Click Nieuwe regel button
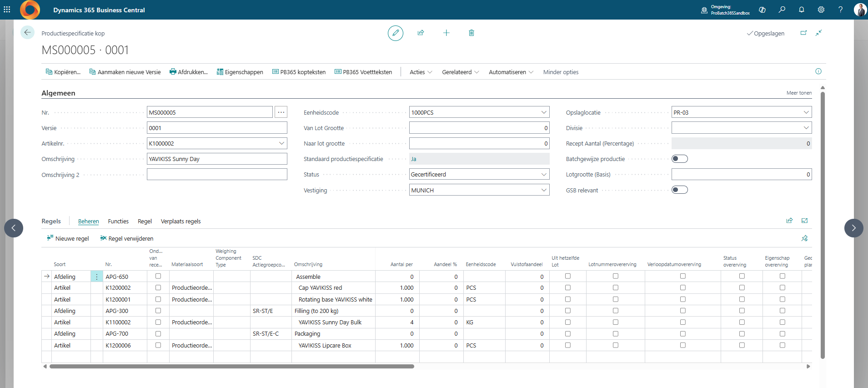868x388 pixels. (68, 238)
